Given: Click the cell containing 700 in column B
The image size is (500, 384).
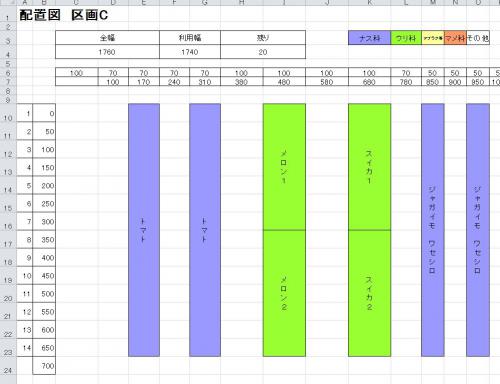Looking at the screenshot, I should coord(44,366).
